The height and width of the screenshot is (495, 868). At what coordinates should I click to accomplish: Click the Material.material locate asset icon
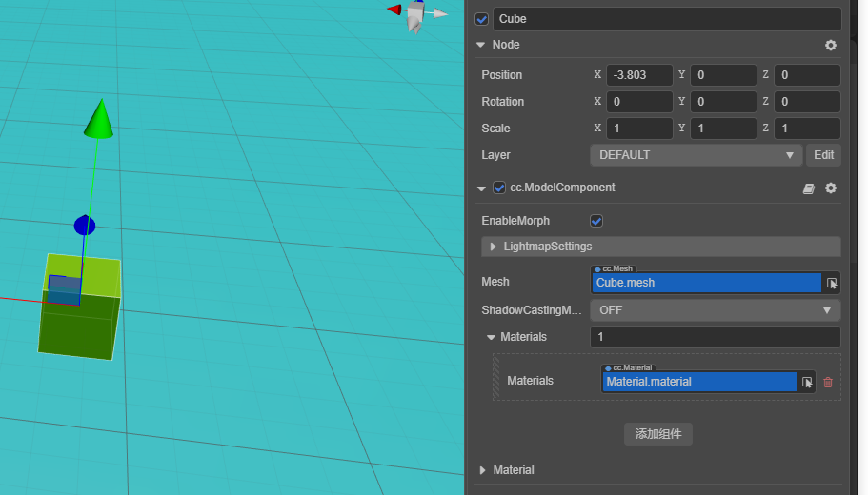tap(807, 382)
